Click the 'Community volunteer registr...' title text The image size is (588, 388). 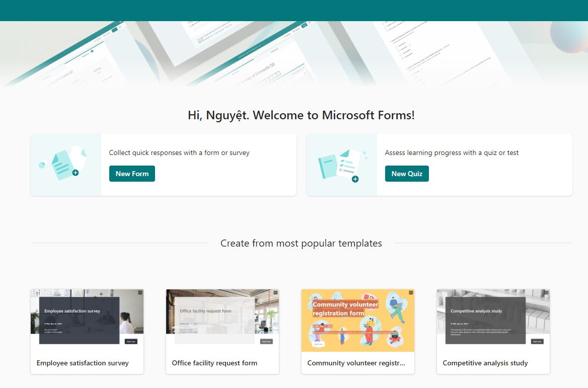(356, 363)
